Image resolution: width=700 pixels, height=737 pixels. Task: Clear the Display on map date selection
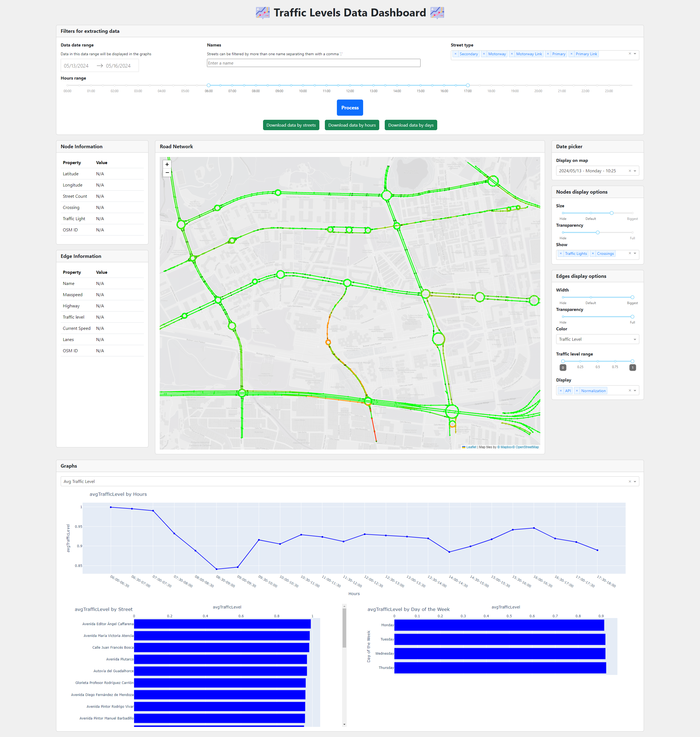point(630,171)
